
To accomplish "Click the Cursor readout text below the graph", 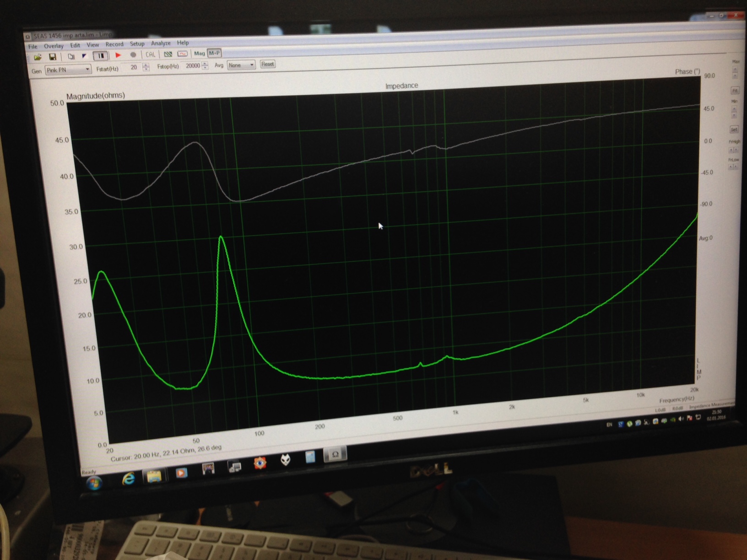I will [x=166, y=453].
